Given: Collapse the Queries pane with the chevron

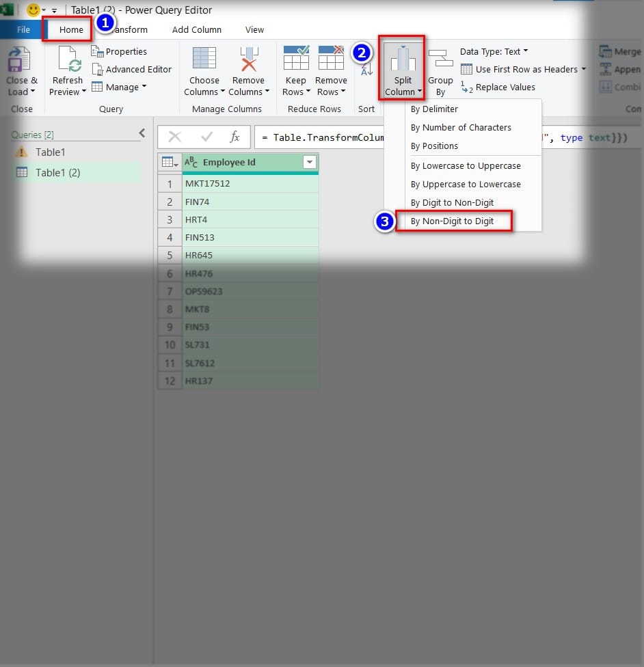Looking at the screenshot, I should click(142, 133).
